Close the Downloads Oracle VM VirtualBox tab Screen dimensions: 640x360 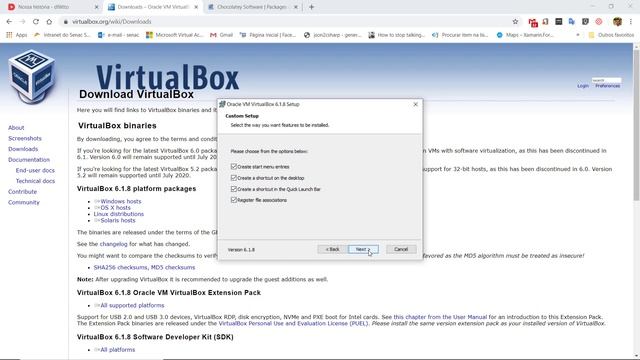(x=196, y=7)
